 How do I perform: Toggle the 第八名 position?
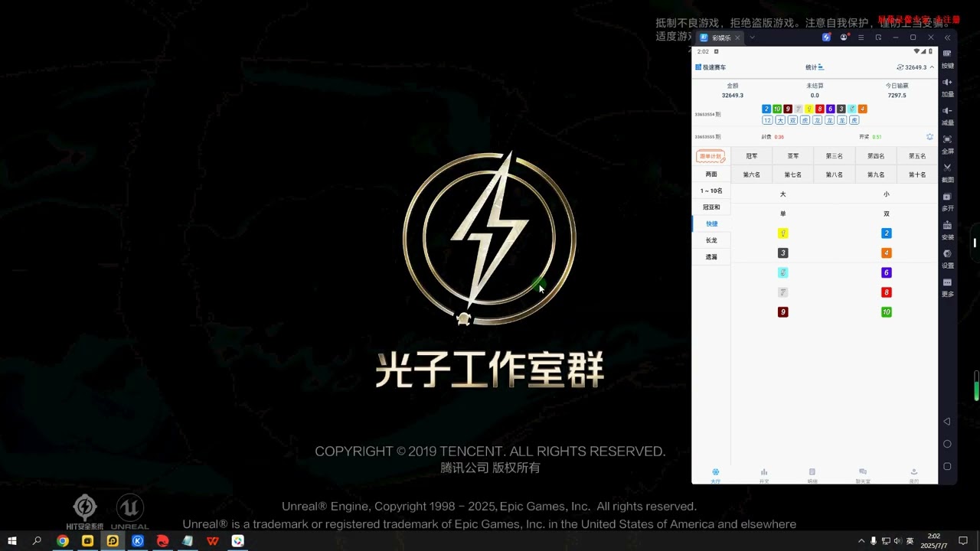[x=835, y=175]
